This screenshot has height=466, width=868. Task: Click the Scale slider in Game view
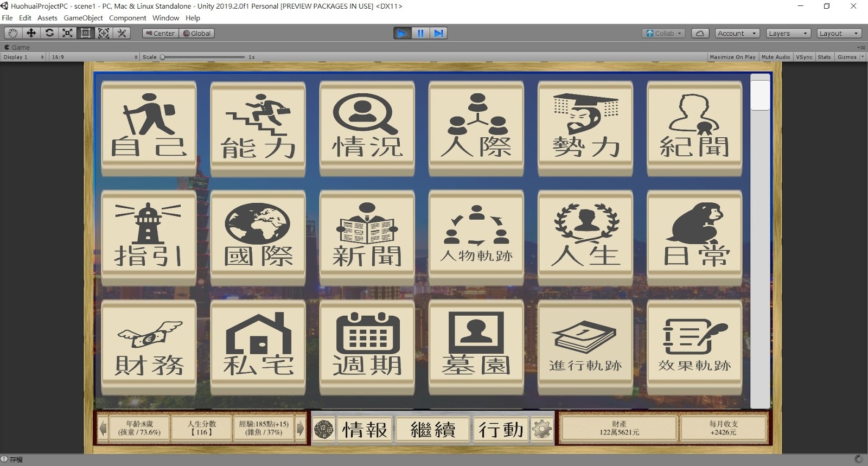coord(203,57)
